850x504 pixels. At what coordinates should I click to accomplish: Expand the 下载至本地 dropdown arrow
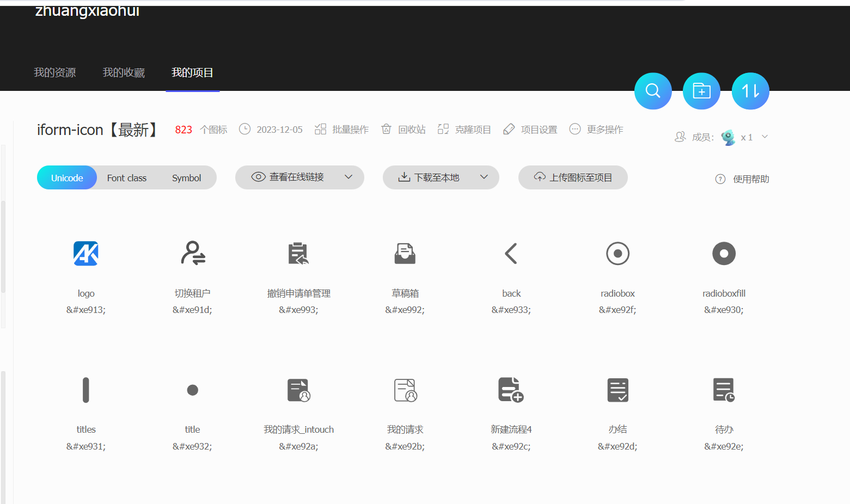click(484, 177)
